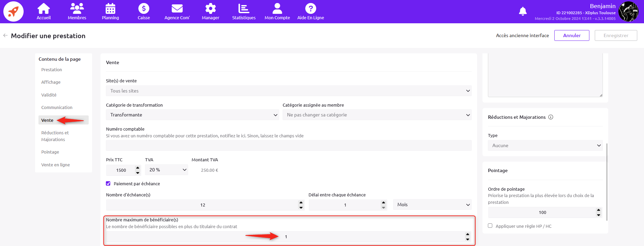
Task: Click the notifications bell icon
Action: pos(523,11)
